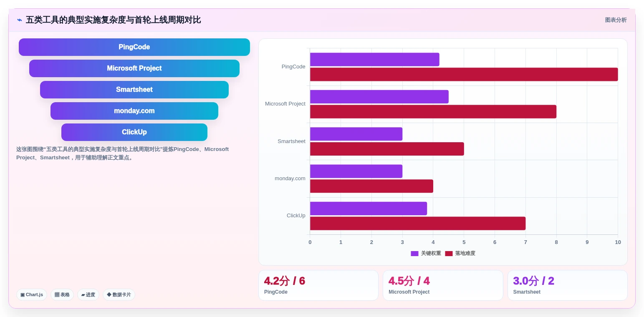Viewport: 644px width, 317px height.
Task: Open the 4.2分 / 6 PingCode card
Action: tap(318, 285)
